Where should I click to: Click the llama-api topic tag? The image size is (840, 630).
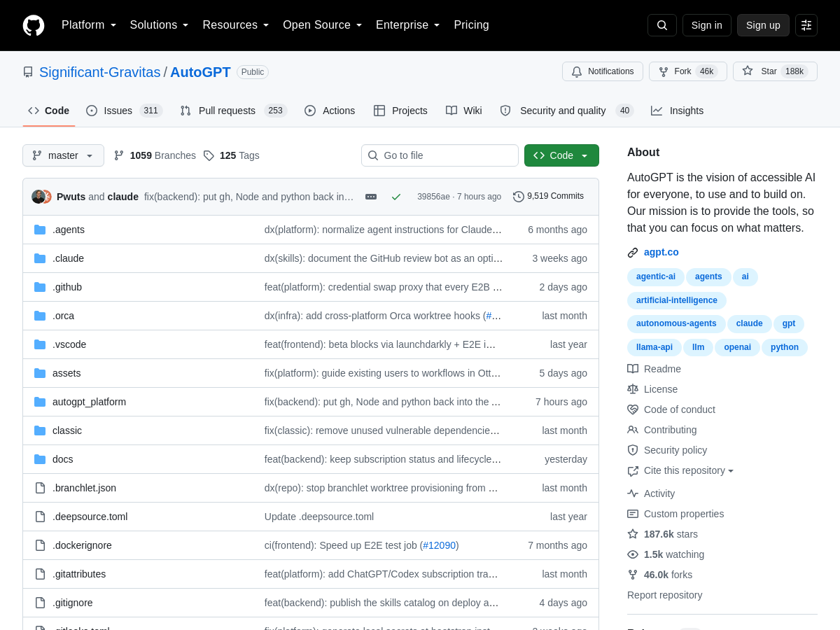(x=654, y=347)
